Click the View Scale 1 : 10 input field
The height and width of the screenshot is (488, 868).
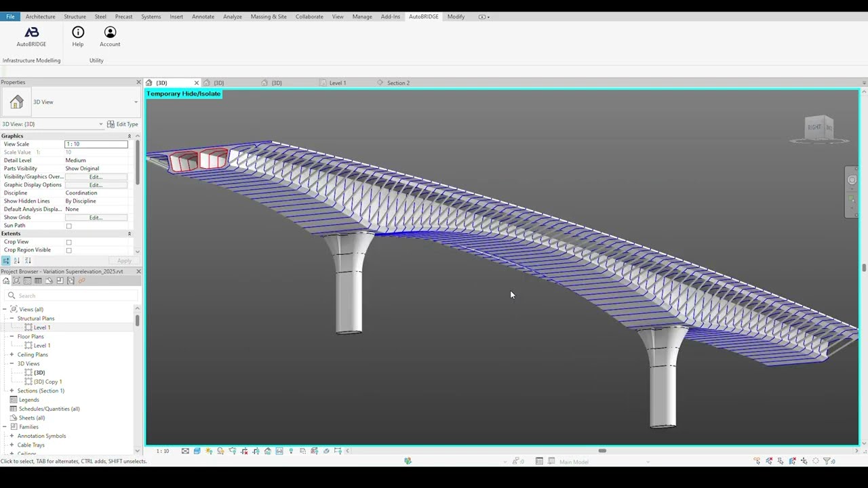click(x=96, y=144)
